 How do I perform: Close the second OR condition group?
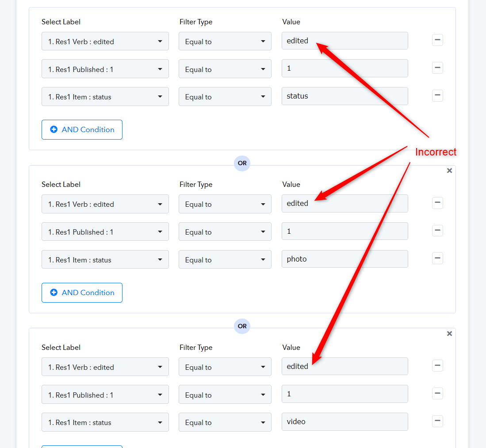[x=449, y=171]
